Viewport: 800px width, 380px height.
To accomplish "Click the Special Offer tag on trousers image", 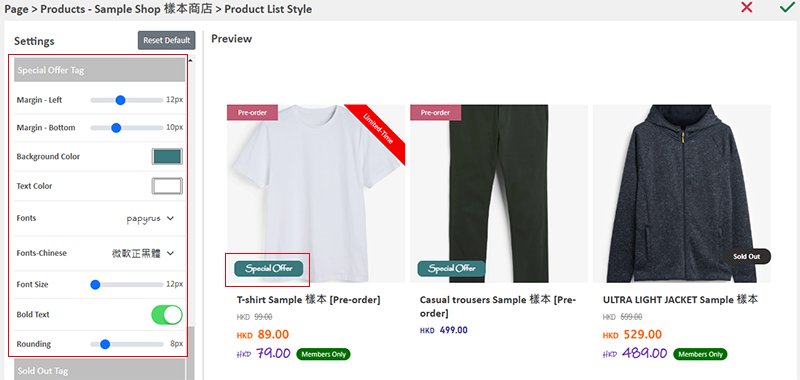I will point(452,268).
